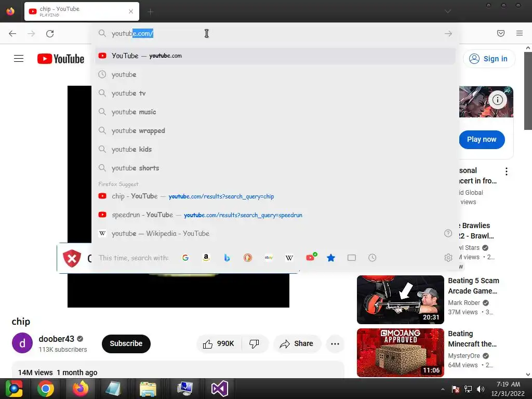Open the Beating Minecraft the... video title
This screenshot has width=532, height=399.
pyautogui.click(x=472, y=339)
